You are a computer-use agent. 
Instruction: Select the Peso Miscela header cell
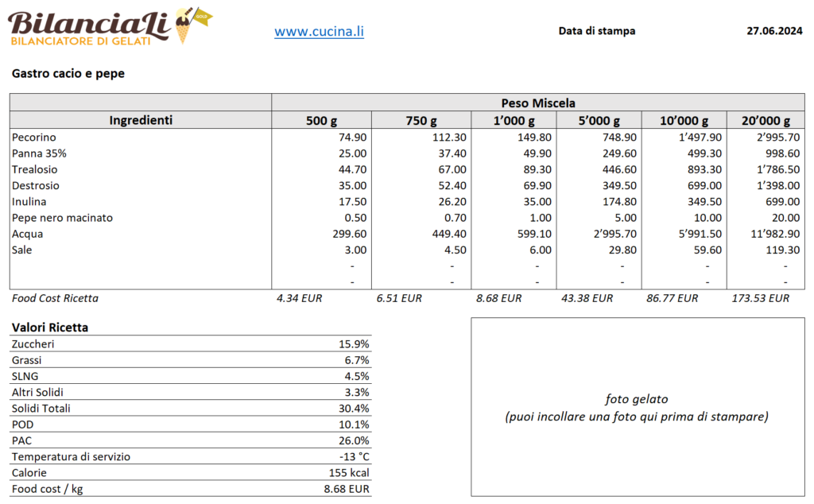pyautogui.click(x=537, y=103)
